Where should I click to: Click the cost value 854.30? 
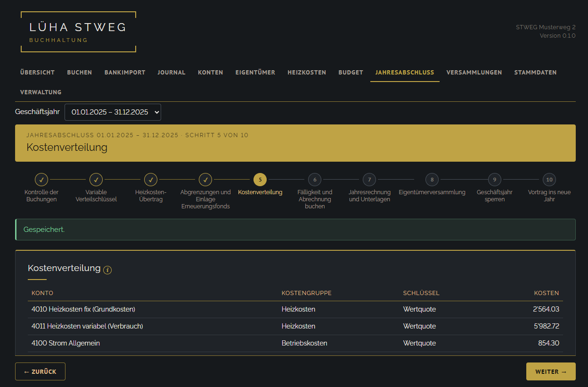pyautogui.click(x=549, y=344)
